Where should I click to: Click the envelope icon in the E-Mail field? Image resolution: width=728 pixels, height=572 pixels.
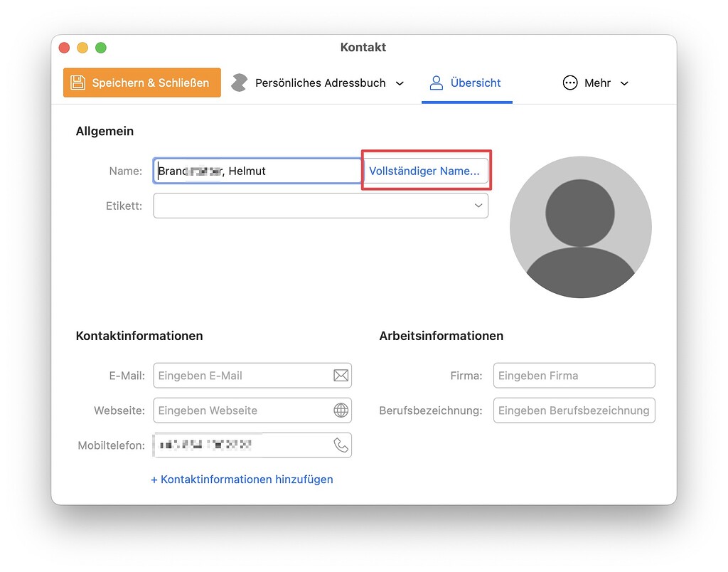click(x=341, y=376)
